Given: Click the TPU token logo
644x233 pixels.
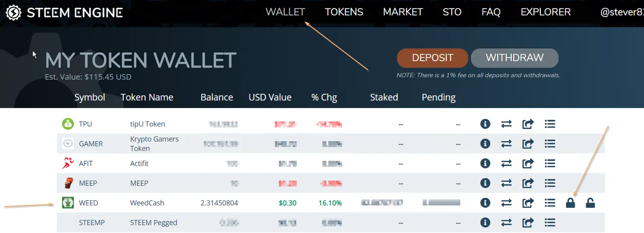Looking at the screenshot, I should point(67,124).
